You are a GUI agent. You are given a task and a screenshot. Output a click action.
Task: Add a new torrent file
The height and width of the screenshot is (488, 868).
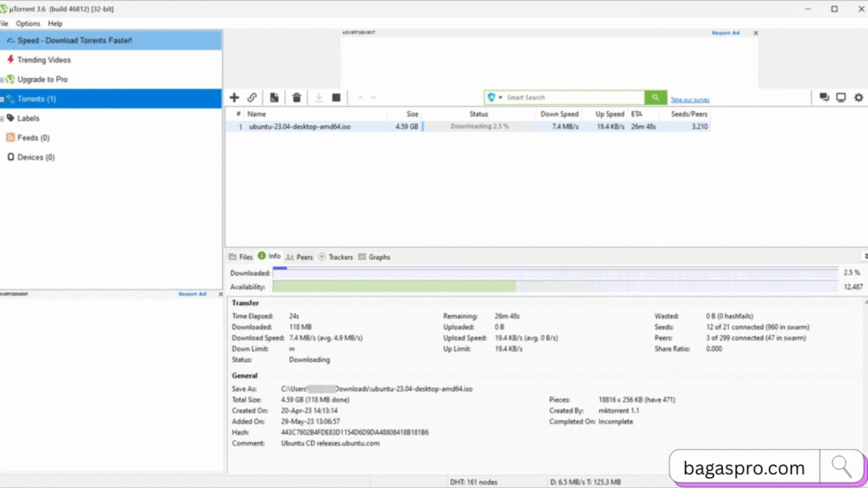pyautogui.click(x=235, y=97)
